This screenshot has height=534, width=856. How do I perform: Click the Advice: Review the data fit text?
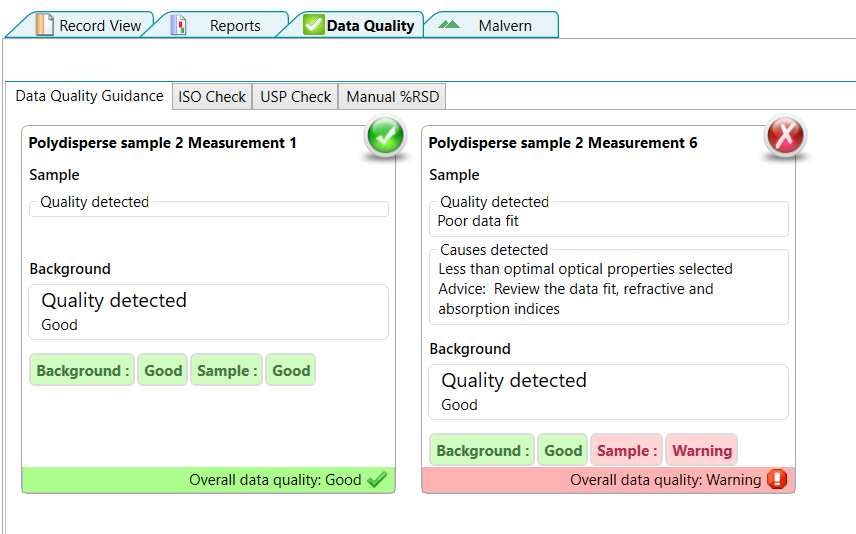(576, 299)
